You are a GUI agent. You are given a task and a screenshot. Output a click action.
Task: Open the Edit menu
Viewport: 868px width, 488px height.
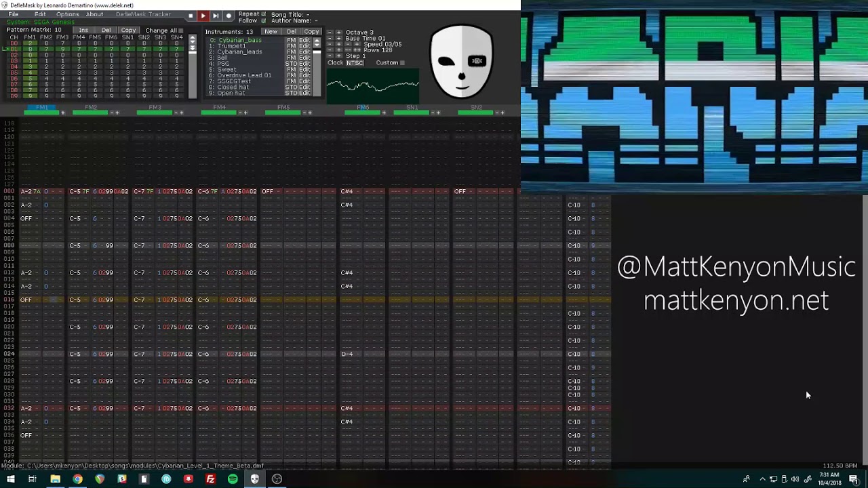click(x=40, y=14)
